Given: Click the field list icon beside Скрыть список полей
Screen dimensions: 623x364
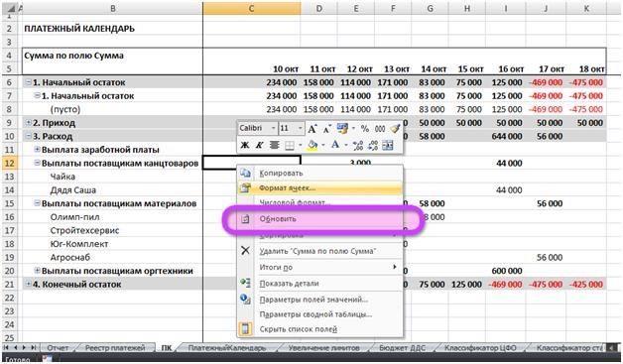Looking at the screenshot, I should click(246, 328).
